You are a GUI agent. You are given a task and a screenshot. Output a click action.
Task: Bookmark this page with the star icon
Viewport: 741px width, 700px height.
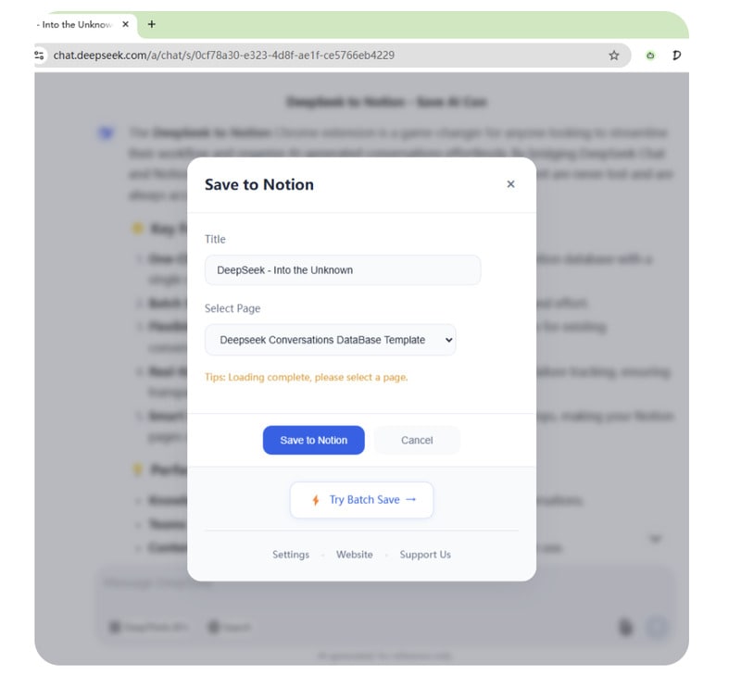(x=614, y=56)
